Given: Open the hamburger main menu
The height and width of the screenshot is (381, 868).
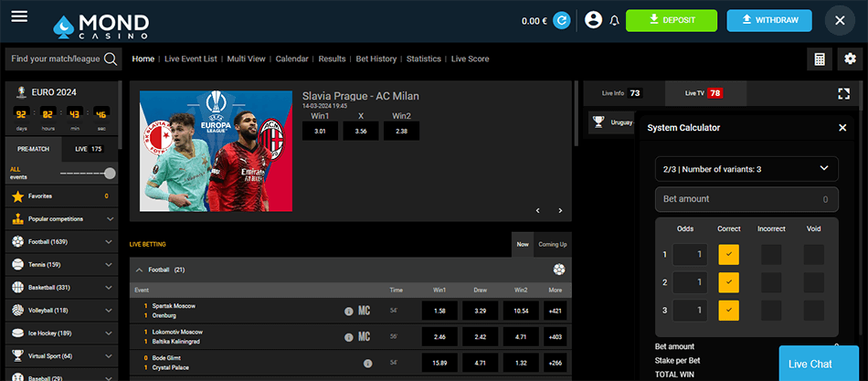Looking at the screenshot, I should (x=19, y=16).
